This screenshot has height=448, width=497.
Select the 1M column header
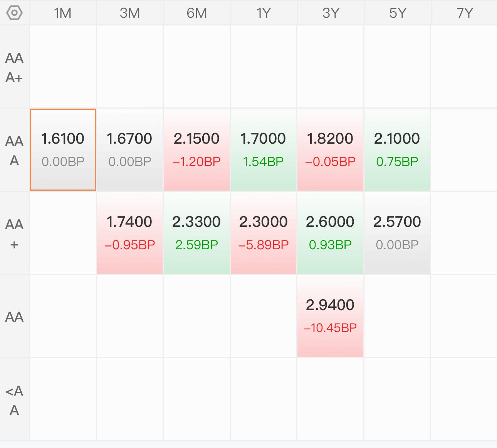coord(63,13)
